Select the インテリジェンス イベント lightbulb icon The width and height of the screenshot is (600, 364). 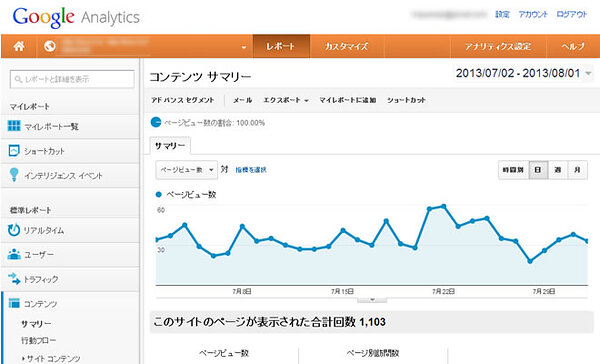click(14, 175)
